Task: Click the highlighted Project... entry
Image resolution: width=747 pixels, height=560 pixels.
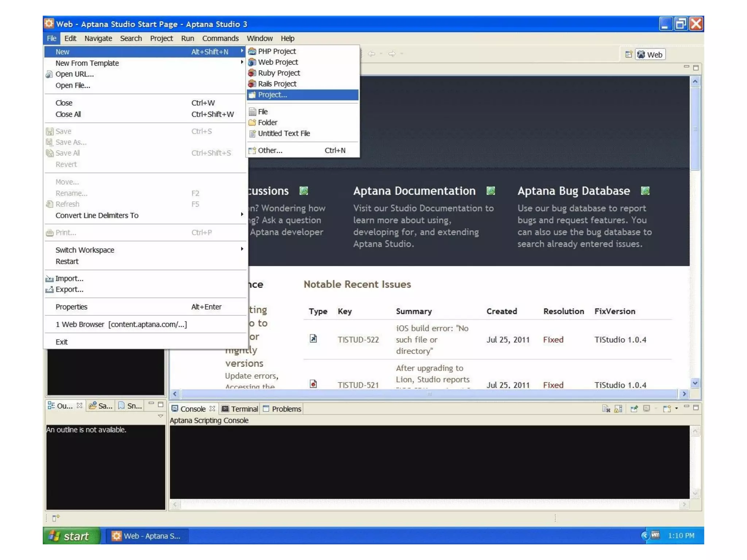Action: pyautogui.click(x=302, y=95)
